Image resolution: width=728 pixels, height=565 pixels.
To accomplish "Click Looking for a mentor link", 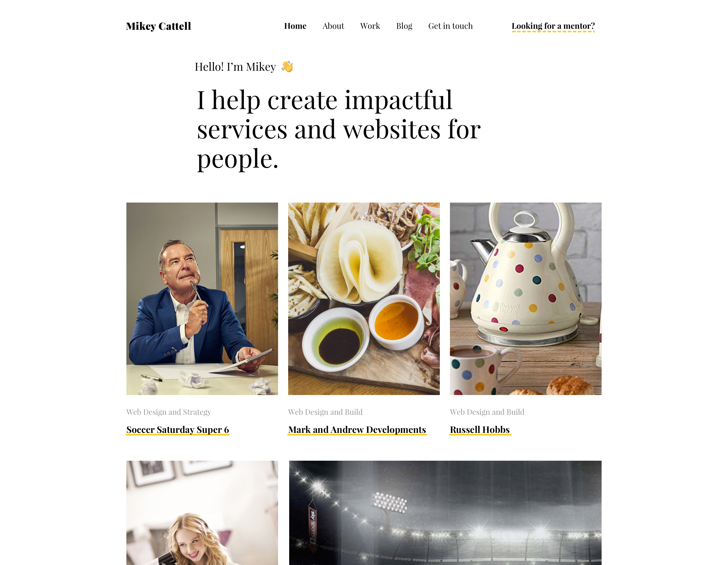I will point(553,26).
